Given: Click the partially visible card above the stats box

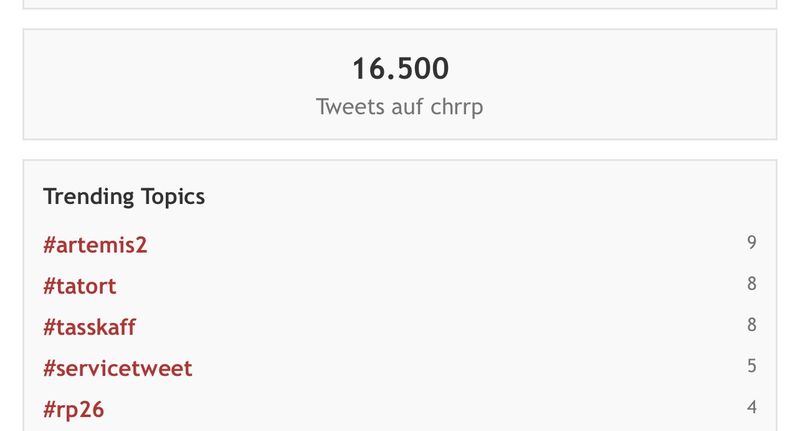Looking at the screenshot, I should point(400,4).
